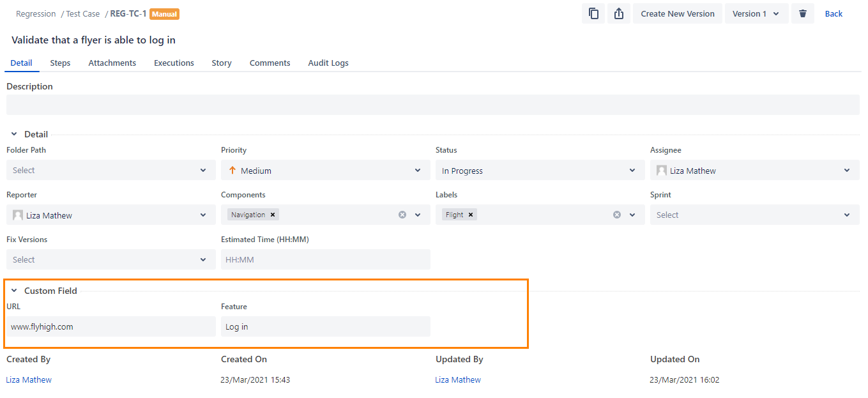View the Audit Logs tab
Viewport: 868px width, 398px height.
coord(328,63)
